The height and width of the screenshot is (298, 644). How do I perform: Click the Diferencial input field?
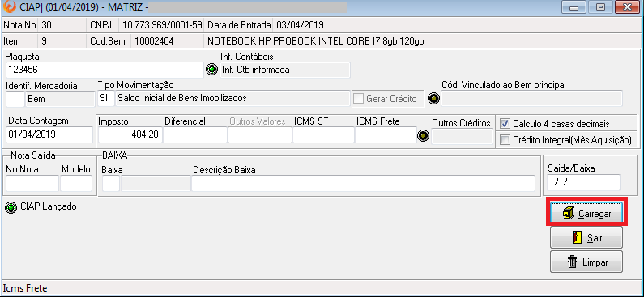point(195,134)
